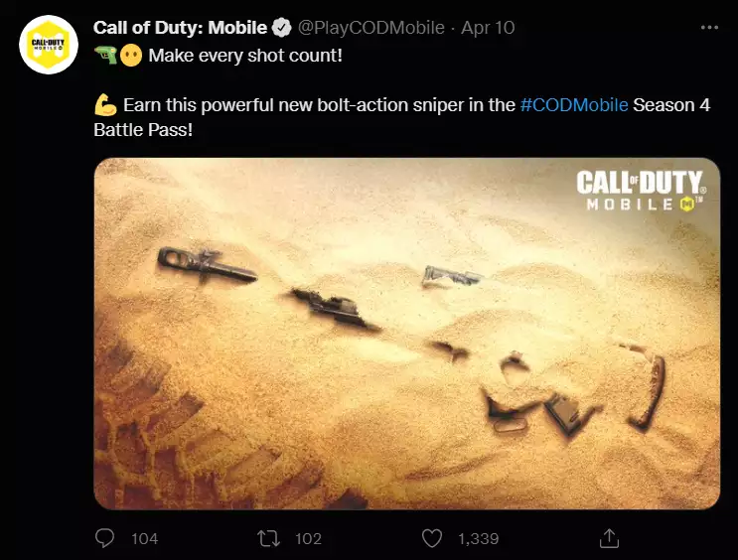738x560 pixels.
Task: Click Call of Duty Mobile logo in image
Action: pyautogui.click(x=640, y=191)
